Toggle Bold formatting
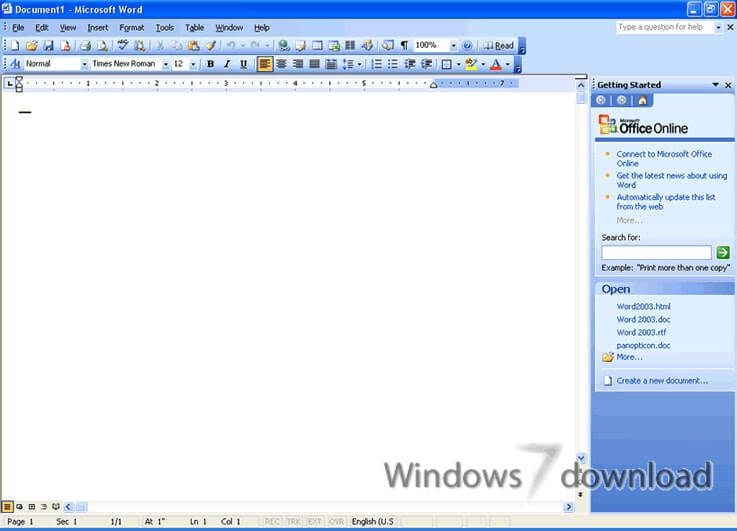The image size is (737, 531). (210, 63)
